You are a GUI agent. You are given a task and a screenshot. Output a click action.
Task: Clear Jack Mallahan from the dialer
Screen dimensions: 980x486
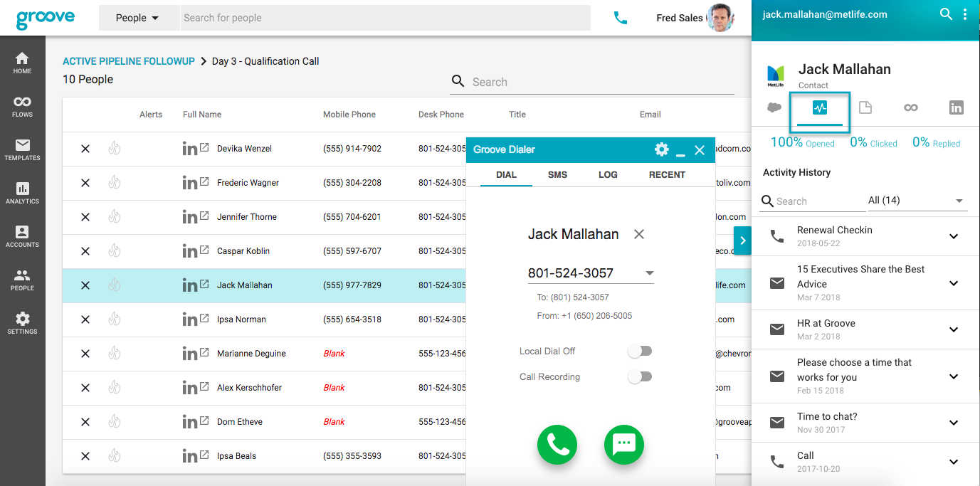pos(639,234)
